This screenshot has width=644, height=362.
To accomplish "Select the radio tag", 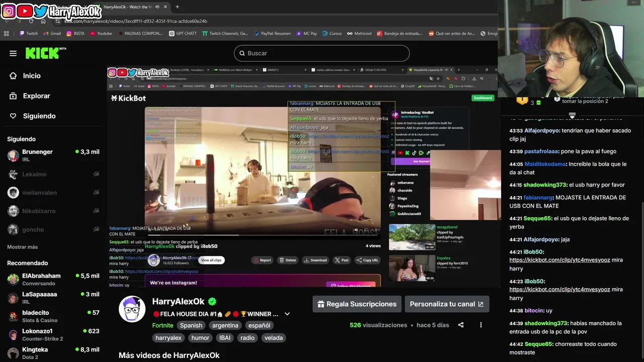I will [x=248, y=338].
